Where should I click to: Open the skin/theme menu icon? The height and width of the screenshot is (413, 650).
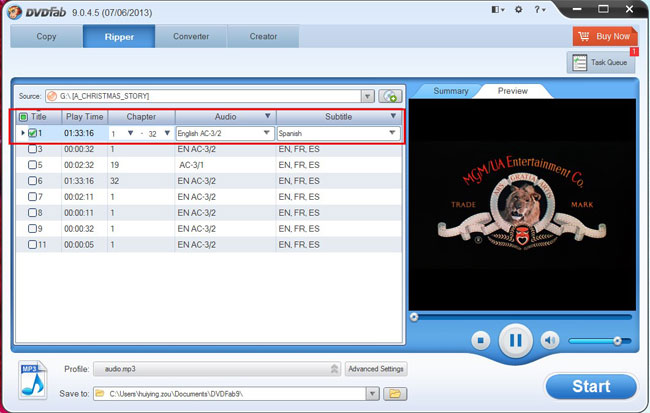[498, 9]
